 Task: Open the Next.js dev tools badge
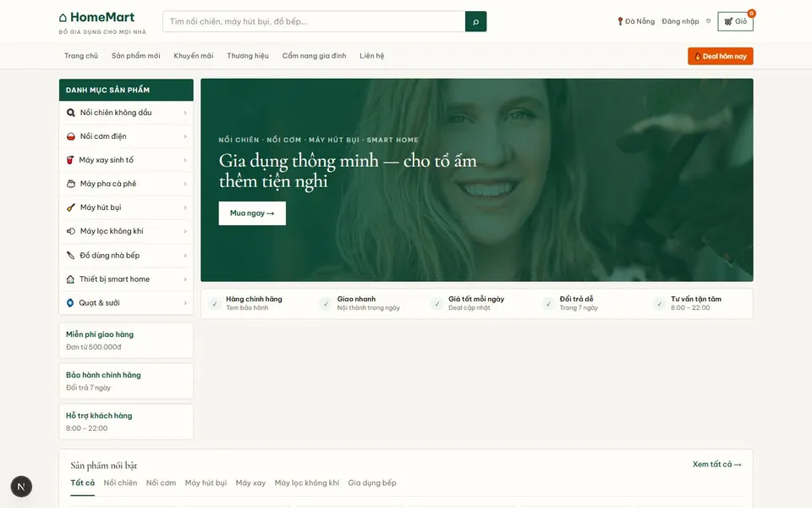click(21, 486)
